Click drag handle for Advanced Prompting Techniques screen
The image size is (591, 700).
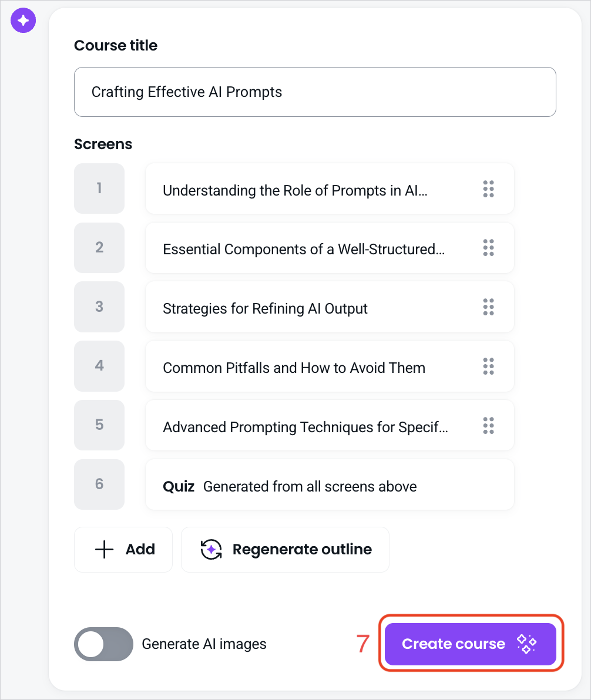click(489, 425)
